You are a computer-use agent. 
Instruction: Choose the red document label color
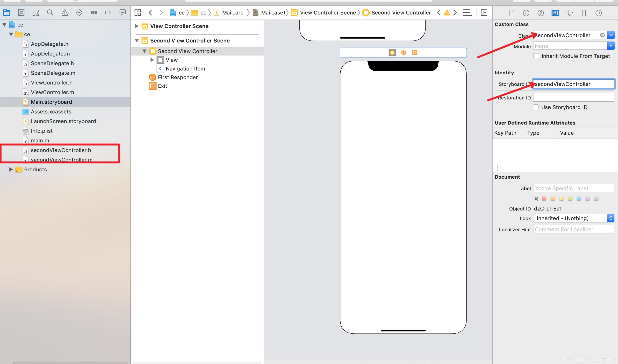coord(544,199)
